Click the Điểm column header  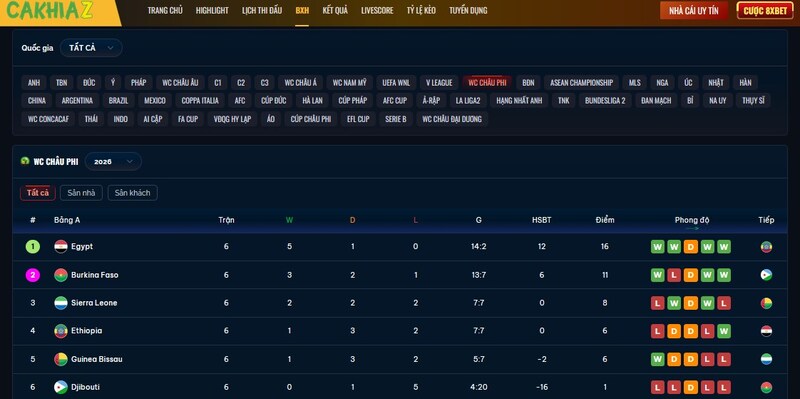tap(605, 220)
